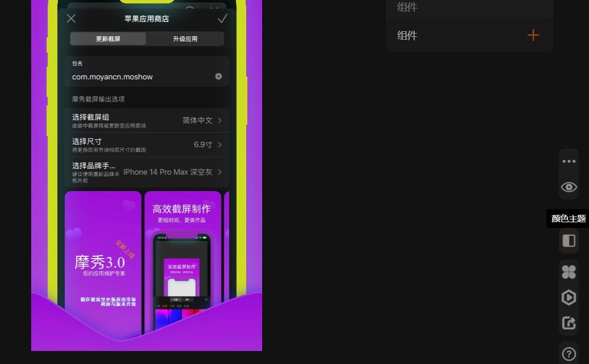Click the 包名 label
The height and width of the screenshot is (364, 589).
pyautogui.click(x=77, y=64)
